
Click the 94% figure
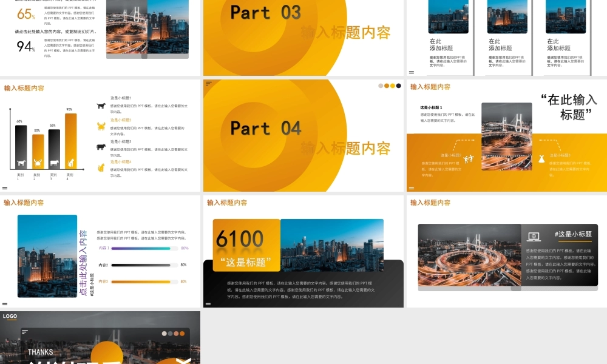[26, 47]
